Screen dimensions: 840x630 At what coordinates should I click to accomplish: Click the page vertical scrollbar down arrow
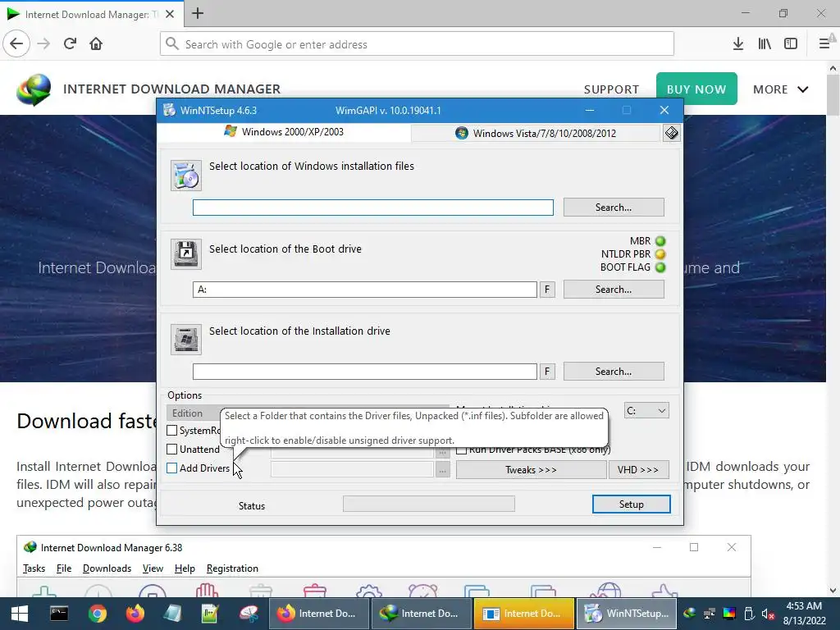tap(833, 591)
